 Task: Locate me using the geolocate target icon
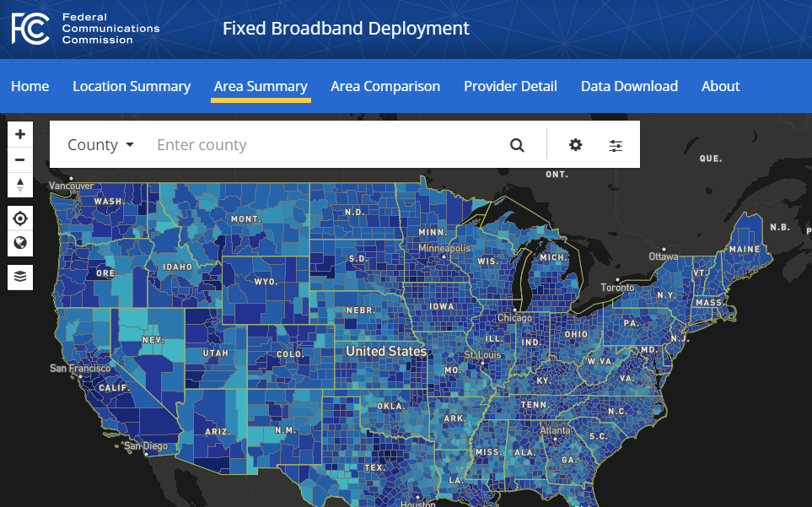[20, 218]
